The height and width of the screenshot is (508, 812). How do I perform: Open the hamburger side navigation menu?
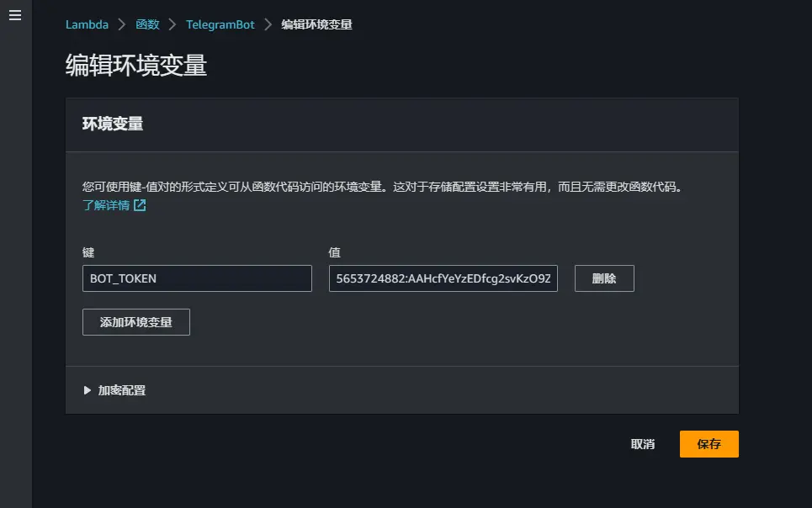(14, 16)
